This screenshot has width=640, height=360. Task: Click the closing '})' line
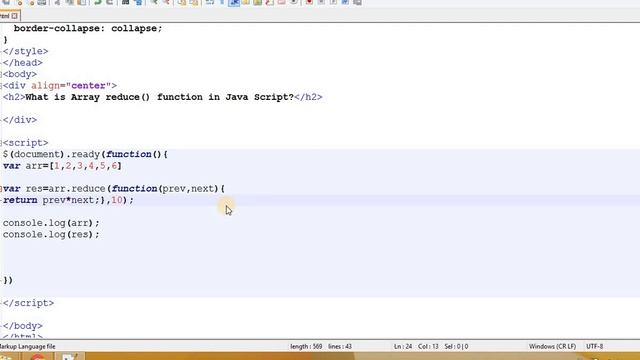(8, 280)
